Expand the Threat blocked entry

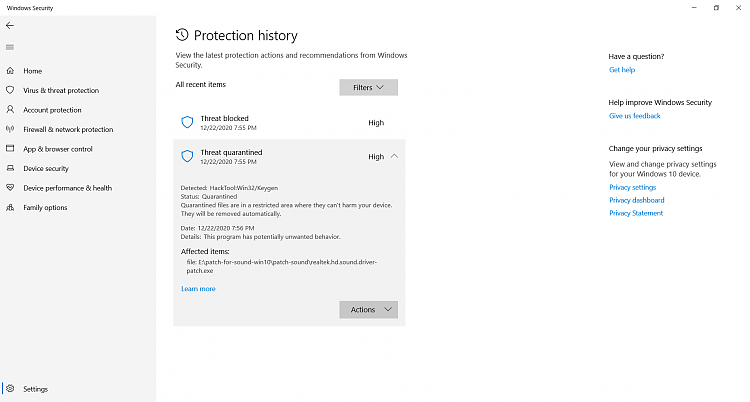[289, 123]
